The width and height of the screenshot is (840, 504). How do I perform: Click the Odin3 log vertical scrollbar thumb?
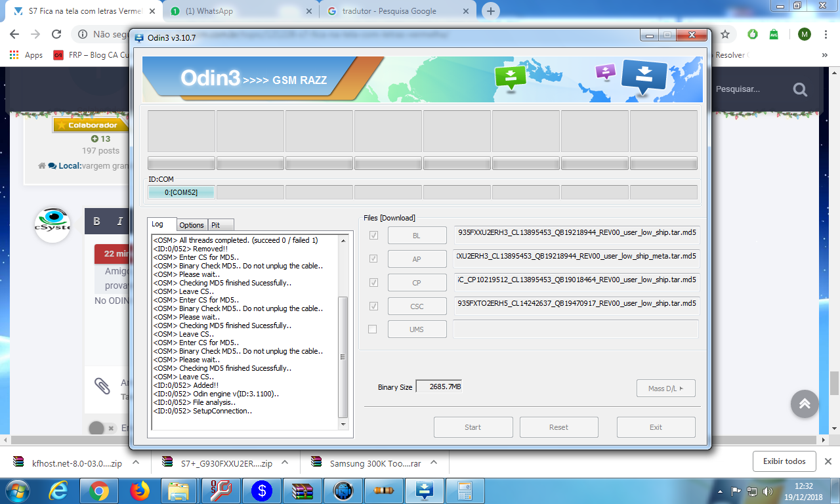[343, 357]
